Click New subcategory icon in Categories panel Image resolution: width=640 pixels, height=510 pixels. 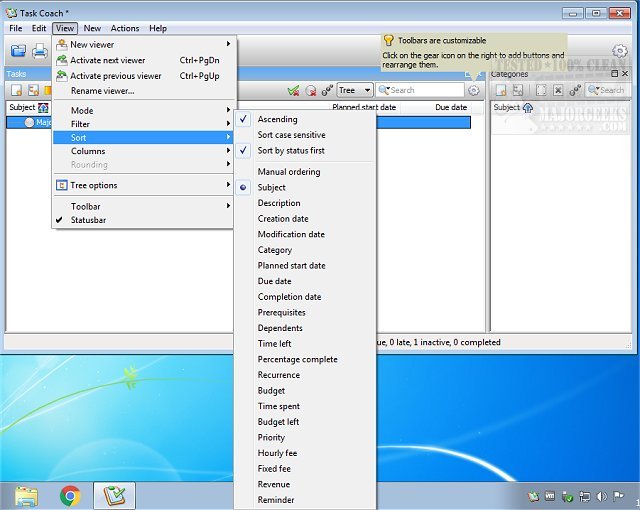click(518, 90)
